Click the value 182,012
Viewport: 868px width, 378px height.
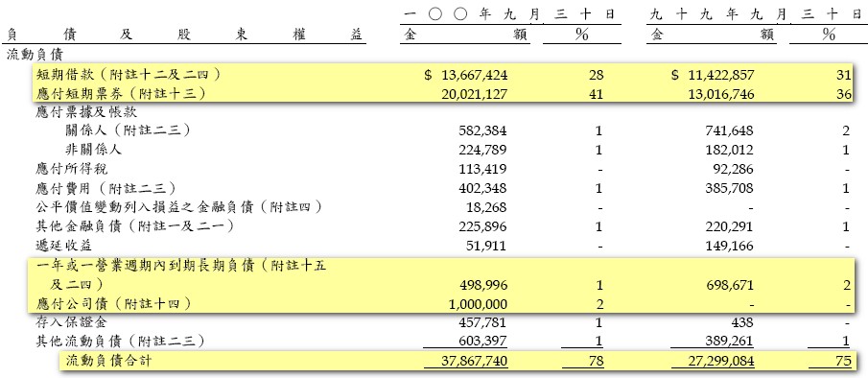pos(730,150)
